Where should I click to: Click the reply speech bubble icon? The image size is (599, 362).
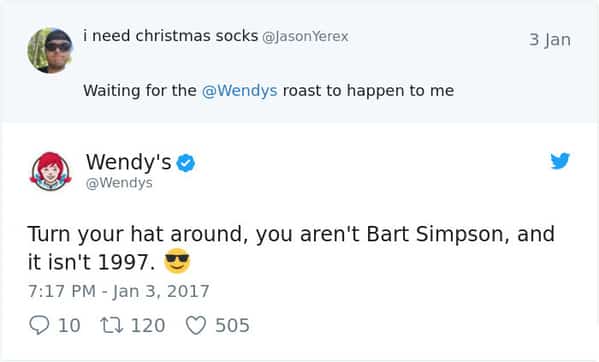(39, 325)
